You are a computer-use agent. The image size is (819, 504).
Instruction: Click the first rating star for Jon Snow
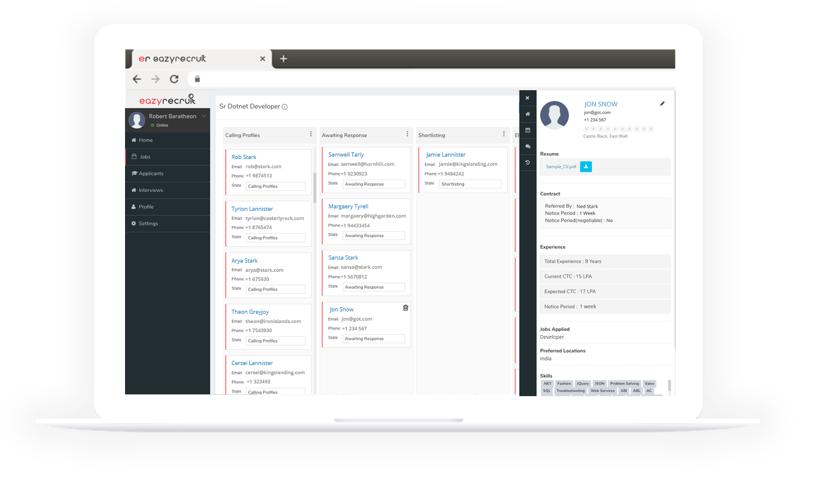[x=587, y=129]
